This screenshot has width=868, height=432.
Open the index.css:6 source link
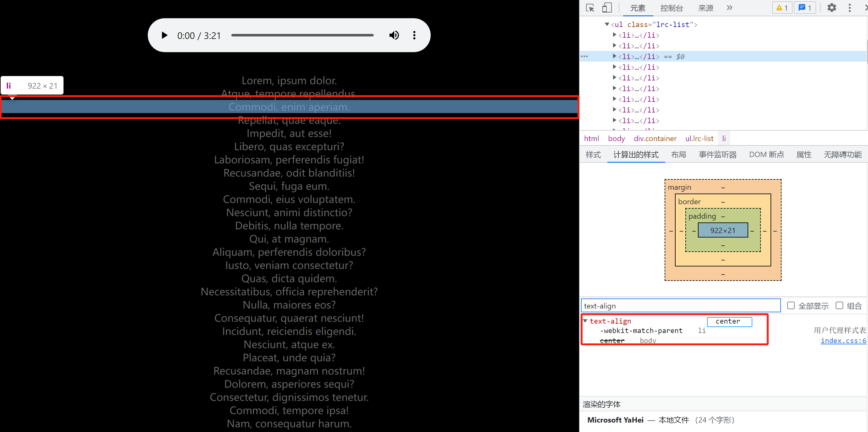point(843,340)
